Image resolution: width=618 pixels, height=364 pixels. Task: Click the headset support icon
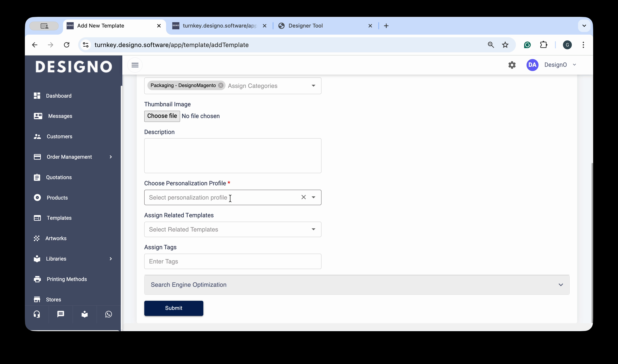pos(37,314)
